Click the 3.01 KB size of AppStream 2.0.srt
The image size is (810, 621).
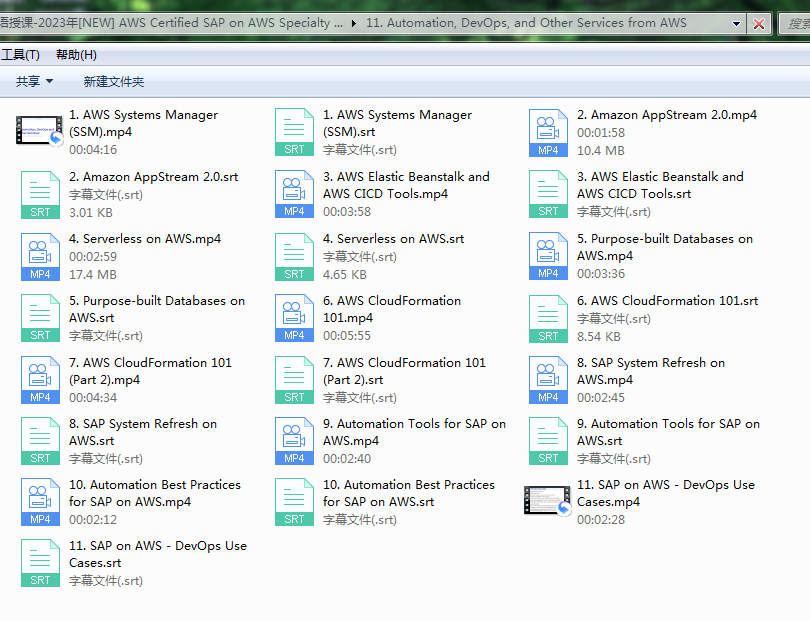coord(91,212)
